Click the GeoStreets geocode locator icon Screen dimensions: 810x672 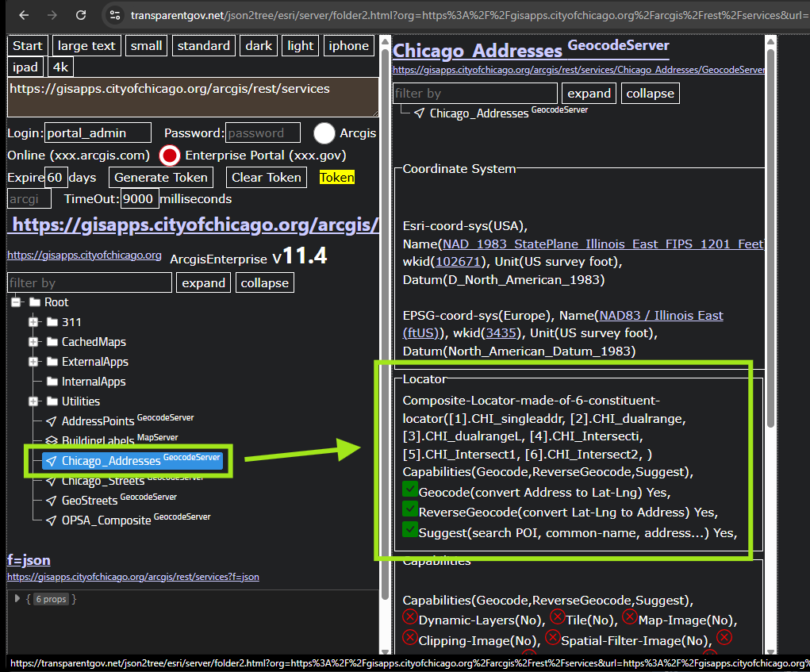tap(52, 501)
